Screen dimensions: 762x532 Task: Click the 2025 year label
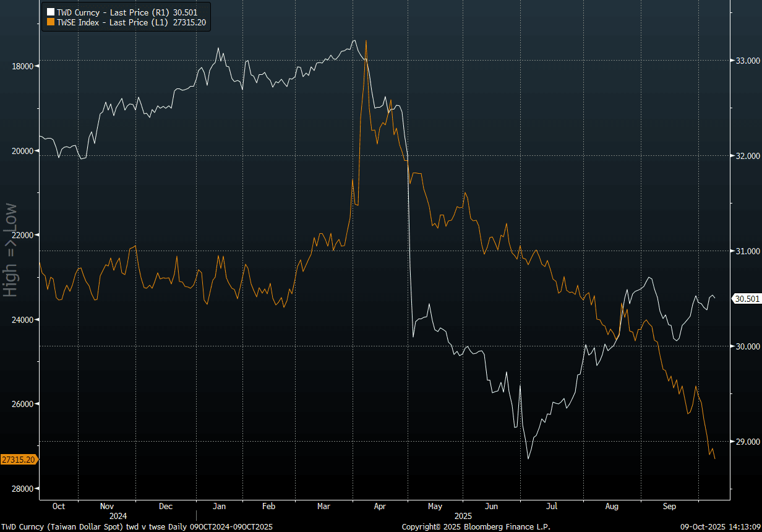pos(463,515)
